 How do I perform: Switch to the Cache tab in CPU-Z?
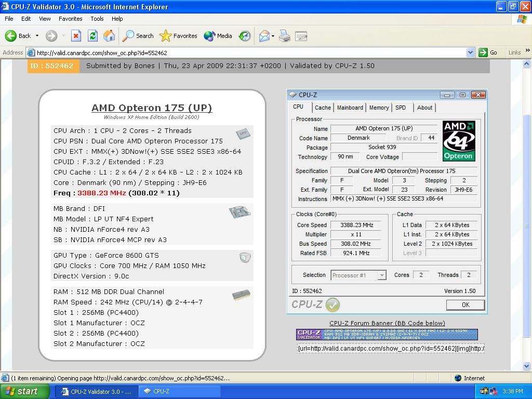[323, 108]
